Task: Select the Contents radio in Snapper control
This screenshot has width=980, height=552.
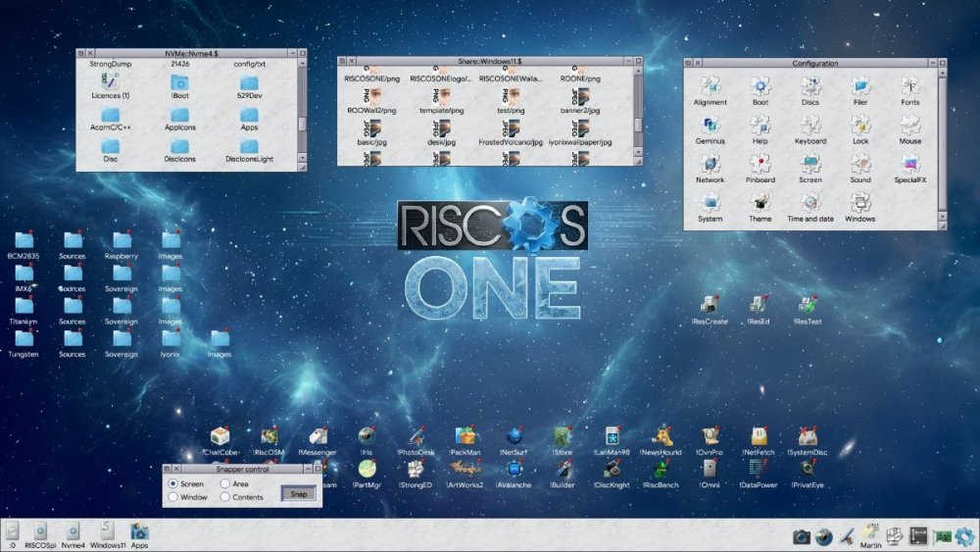Action: pyautogui.click(x=225, y=497)
